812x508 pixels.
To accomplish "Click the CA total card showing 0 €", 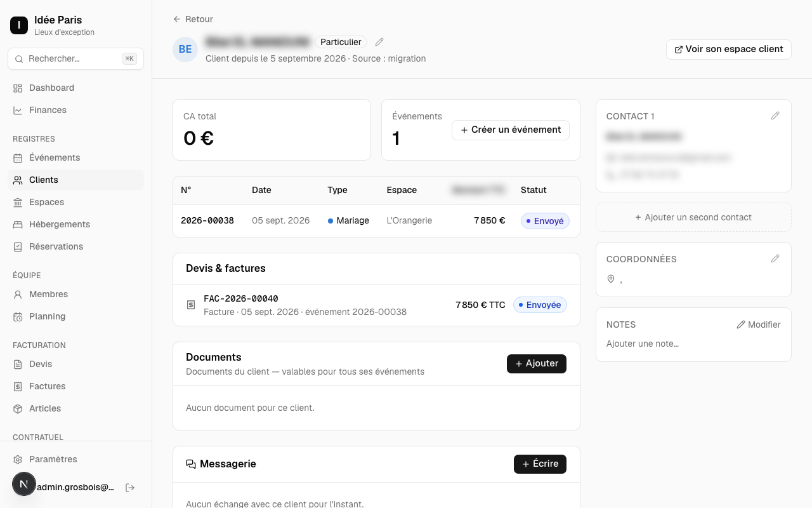I will pyautogui.click(x=272, y=130).
